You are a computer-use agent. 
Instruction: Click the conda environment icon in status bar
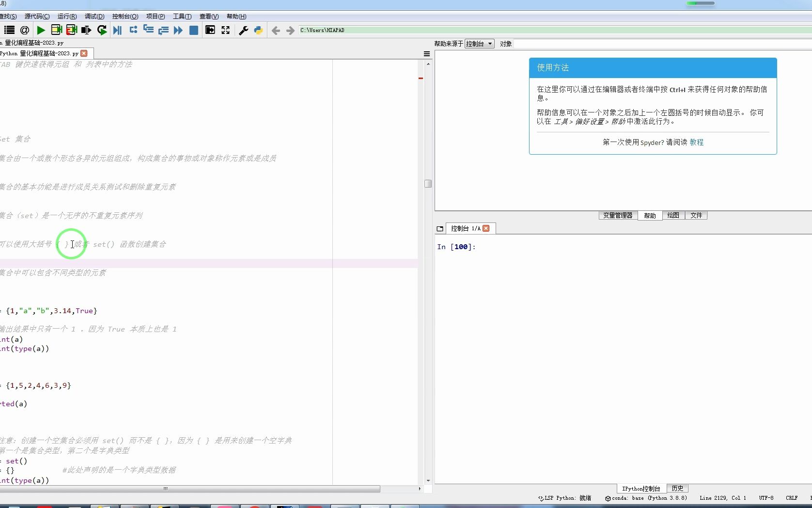pos(608,498)
